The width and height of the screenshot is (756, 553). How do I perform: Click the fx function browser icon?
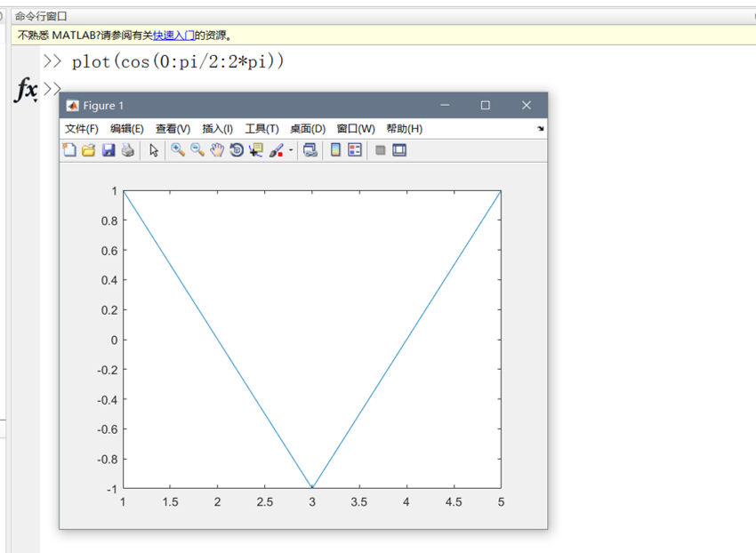pyautogui.click(x=26, y=90)
